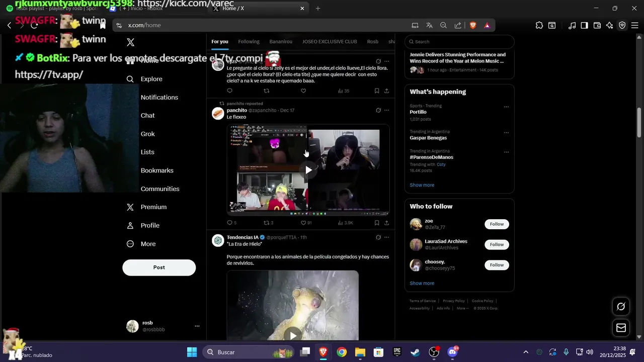This screenshot has width=644, height=362.
Task: Open Explore via its magnifier icon
Action: tap(130, 79)
